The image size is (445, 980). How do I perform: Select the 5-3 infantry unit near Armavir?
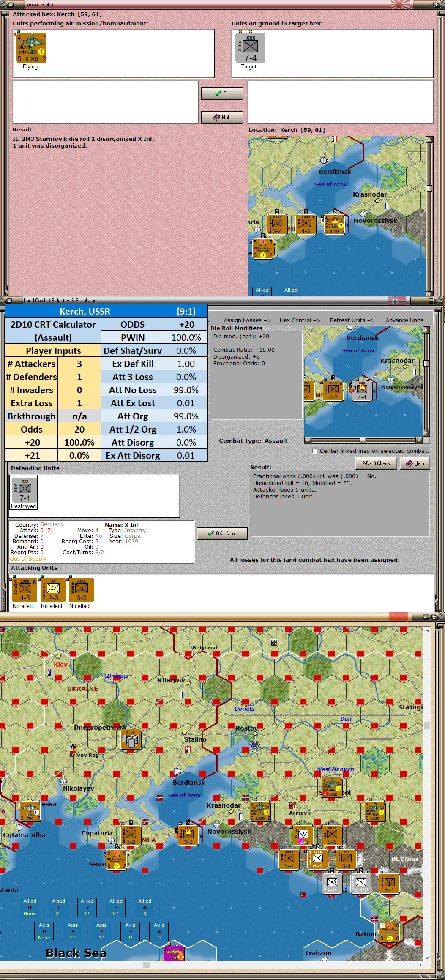coord(332,835)
